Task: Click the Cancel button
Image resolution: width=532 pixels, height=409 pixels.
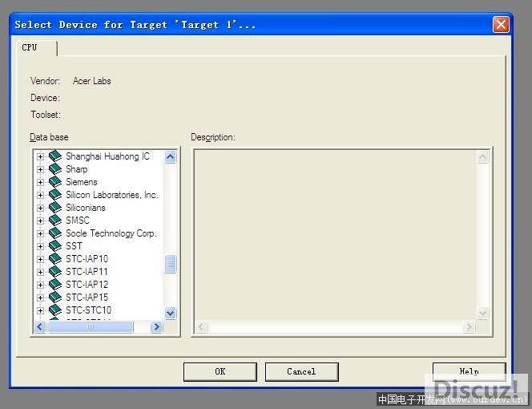Action: (301, 371)
